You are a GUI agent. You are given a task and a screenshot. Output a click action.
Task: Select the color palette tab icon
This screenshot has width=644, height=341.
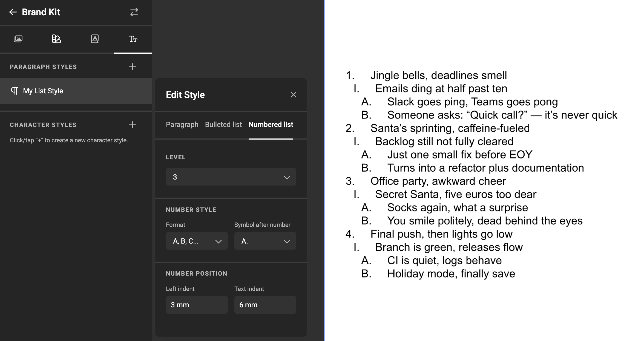pos(56,39)
